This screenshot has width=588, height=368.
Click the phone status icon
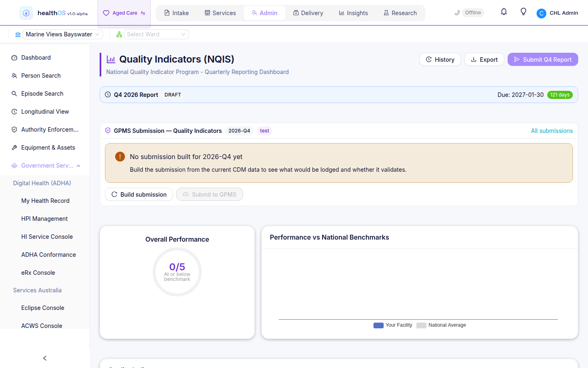[x=457, y=13]
